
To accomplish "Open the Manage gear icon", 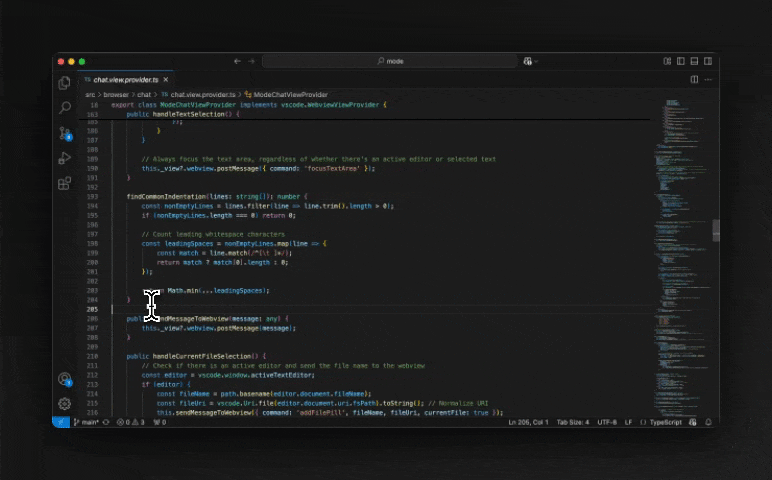I will [x=64, y=404].
